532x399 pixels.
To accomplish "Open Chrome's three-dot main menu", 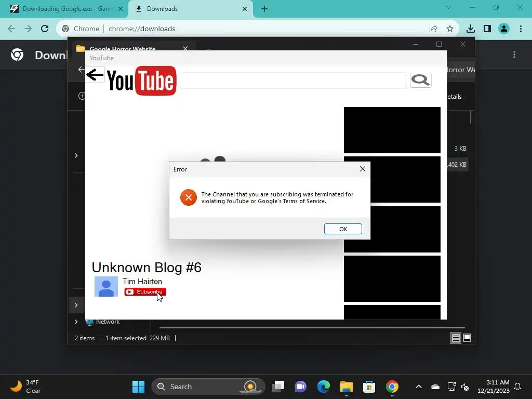I will 521,29.
